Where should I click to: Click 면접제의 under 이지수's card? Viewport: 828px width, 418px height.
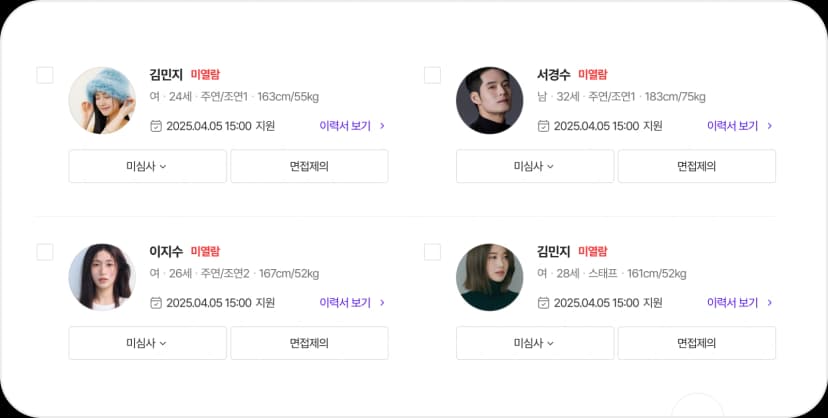309,343
